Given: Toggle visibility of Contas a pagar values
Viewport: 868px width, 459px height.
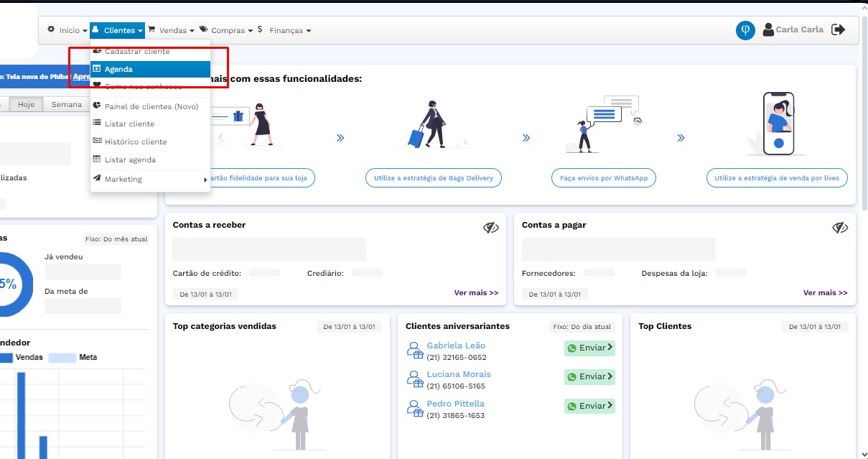Looking at the screenshot, I should point(840,228).
